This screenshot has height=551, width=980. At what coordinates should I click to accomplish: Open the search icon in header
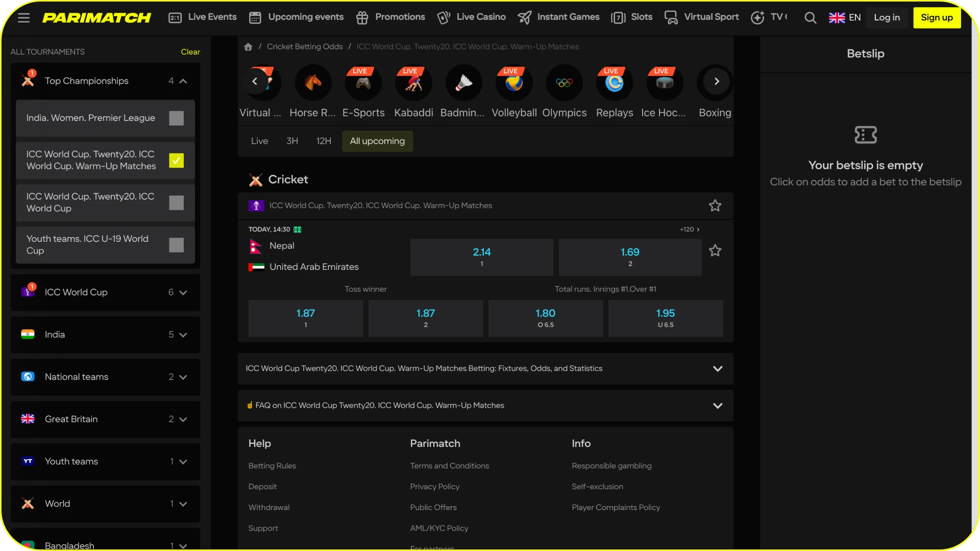810,18
